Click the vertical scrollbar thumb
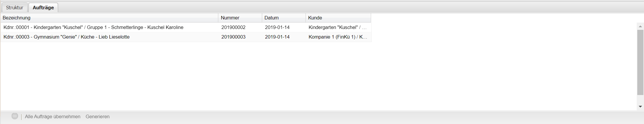The image size is (644, 124). [x=640, y=62]
